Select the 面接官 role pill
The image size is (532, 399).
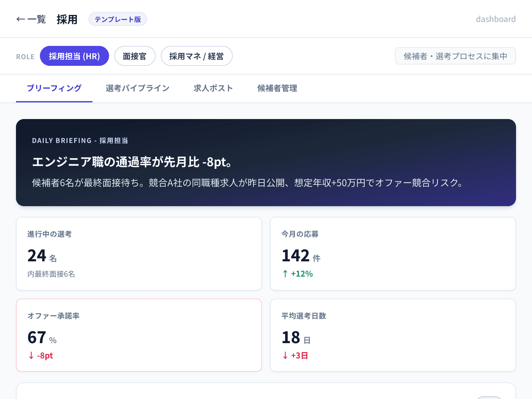tap(135, 56)
